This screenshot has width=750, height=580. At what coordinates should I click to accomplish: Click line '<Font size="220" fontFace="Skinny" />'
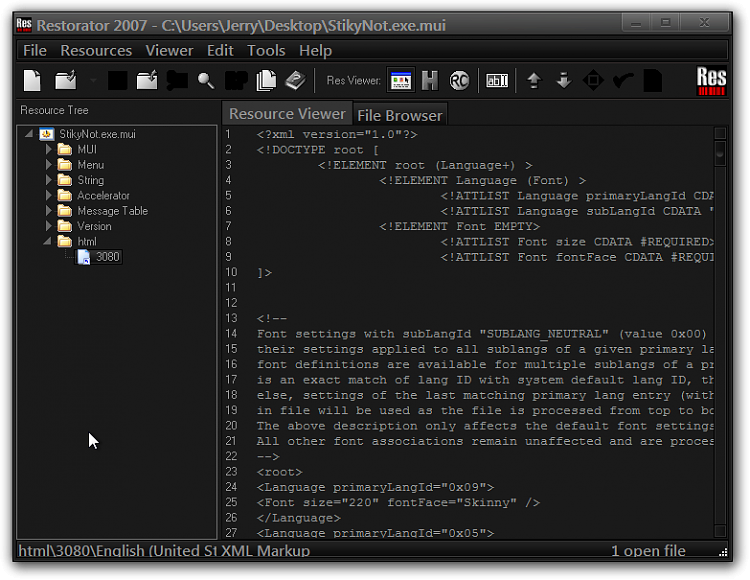tap(398, 503)
